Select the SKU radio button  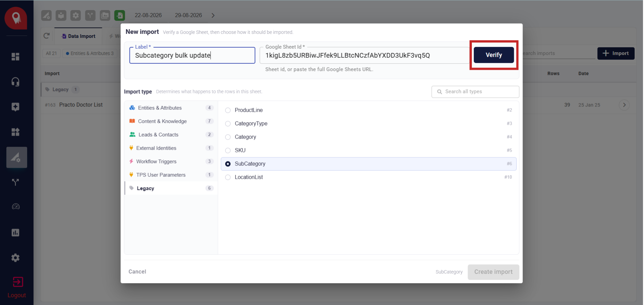pos(228,151)
